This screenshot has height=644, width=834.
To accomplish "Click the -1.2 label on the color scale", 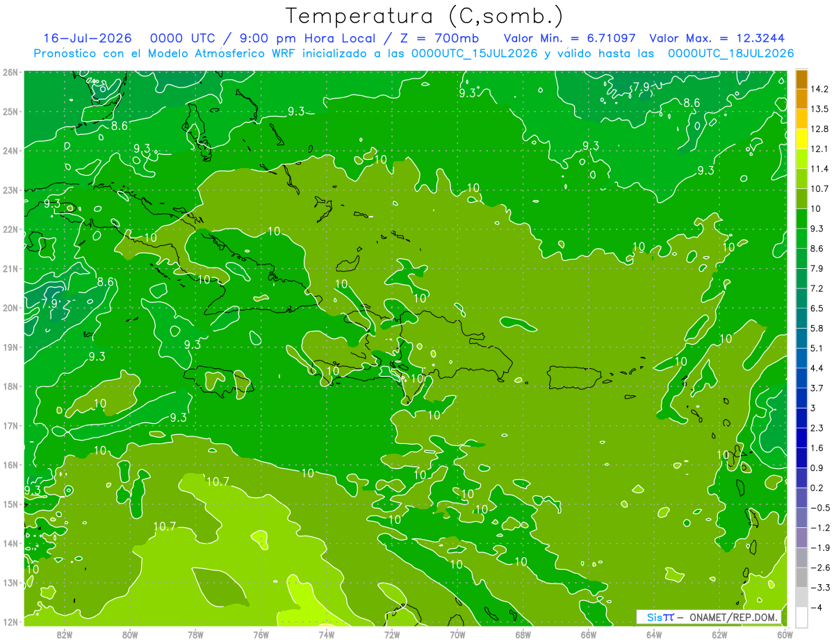I will pyautogui.click(x=819, y=528).
